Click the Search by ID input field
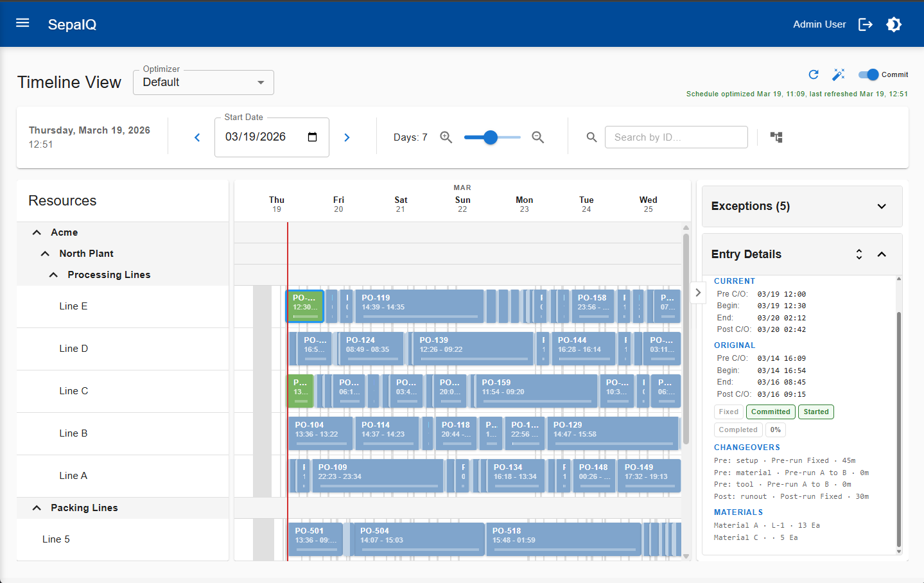The width and height of the screenshot is (924, 583). point(676,137)
